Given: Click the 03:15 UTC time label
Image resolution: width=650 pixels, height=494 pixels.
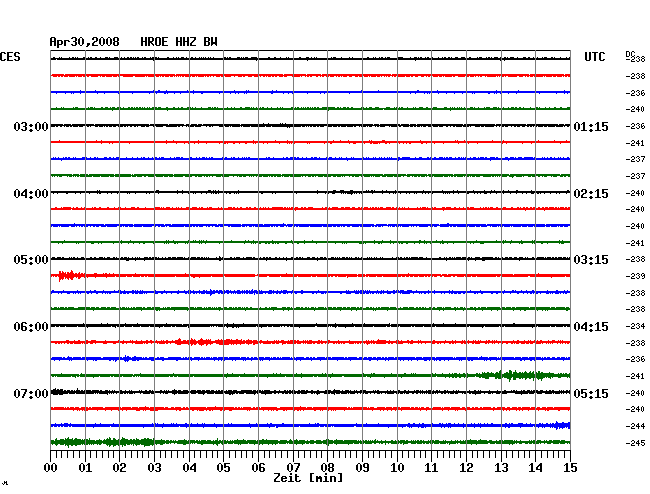Looking at the screenshot, I should click(591, 260).
